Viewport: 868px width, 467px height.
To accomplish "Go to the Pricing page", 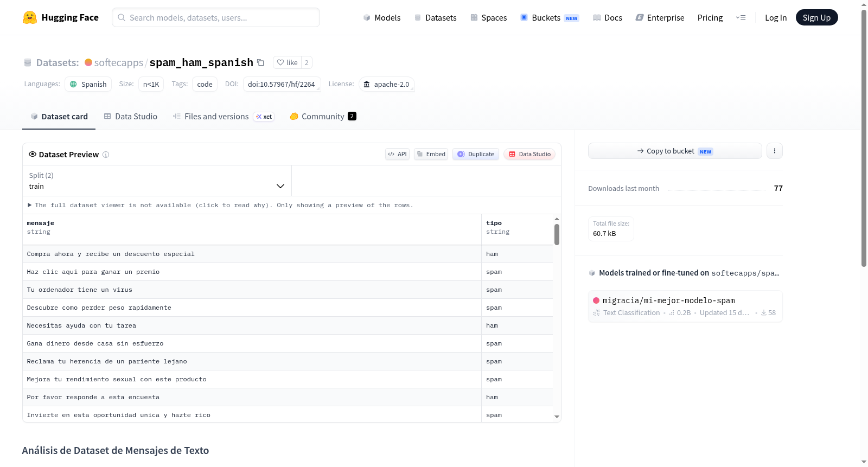I will 710,17.
